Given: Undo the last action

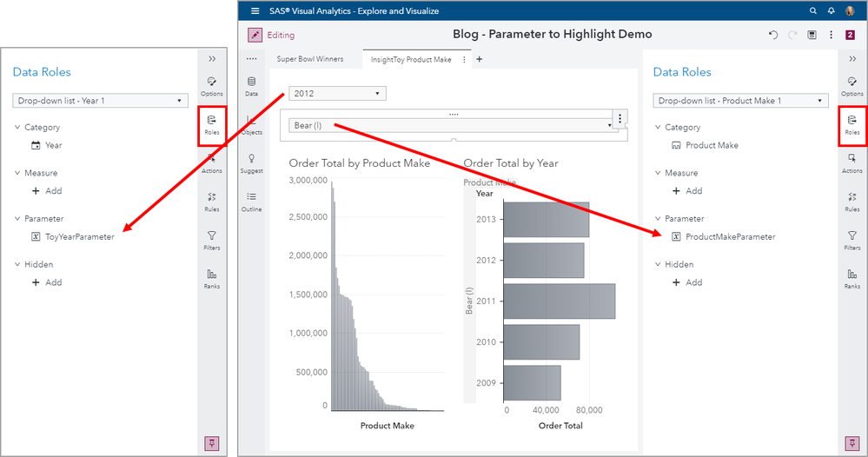Looking at the screenshot, I should click(x=773, y=35).
